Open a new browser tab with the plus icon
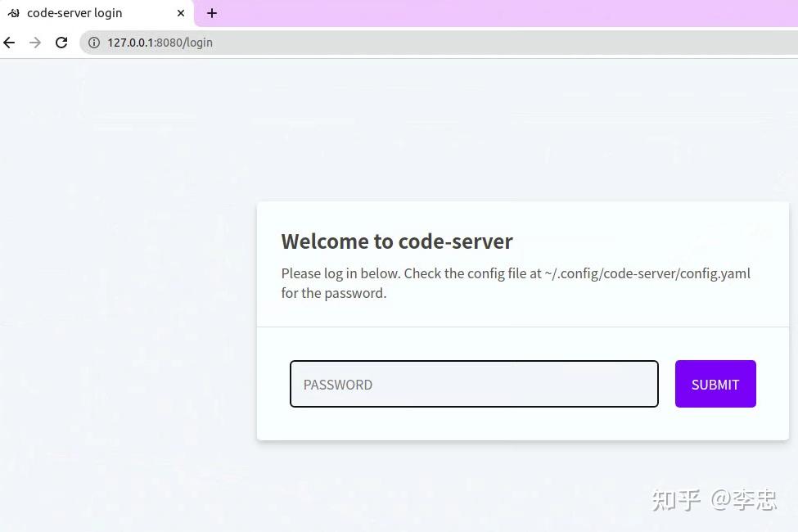798x532 pixels. point(212,13)
